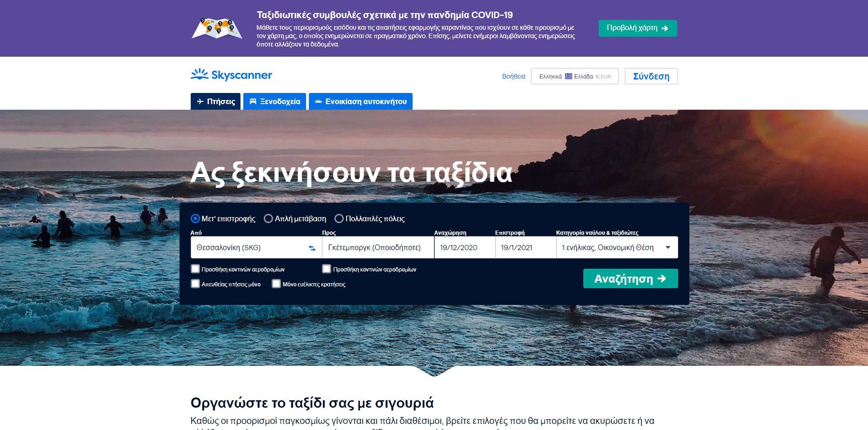Expand the fare class and travellers dropdown
This screenshot has height=430, width=868.
click(x=617, y=247)
